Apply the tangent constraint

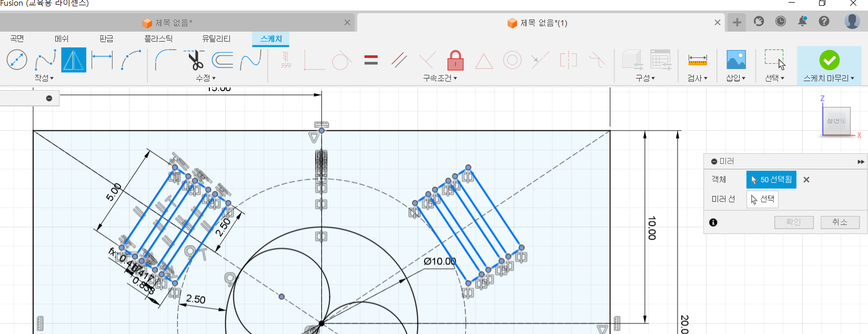point(342,60)
